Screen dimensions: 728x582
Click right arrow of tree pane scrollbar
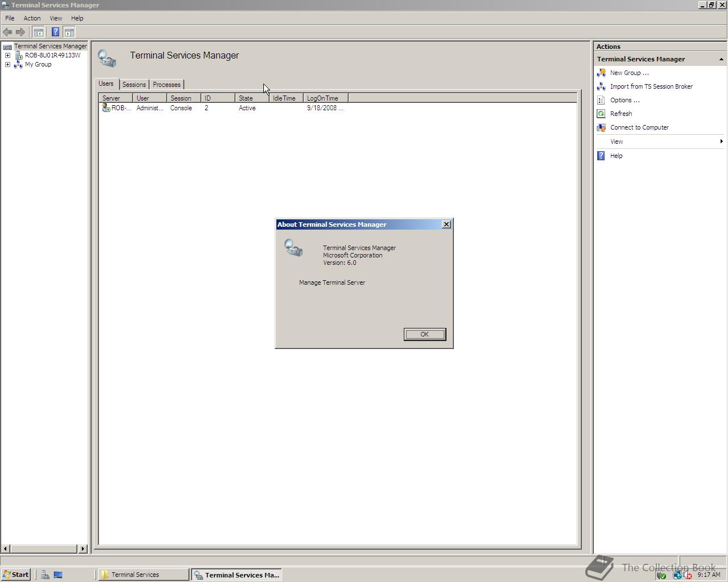(x=82, y=548)
